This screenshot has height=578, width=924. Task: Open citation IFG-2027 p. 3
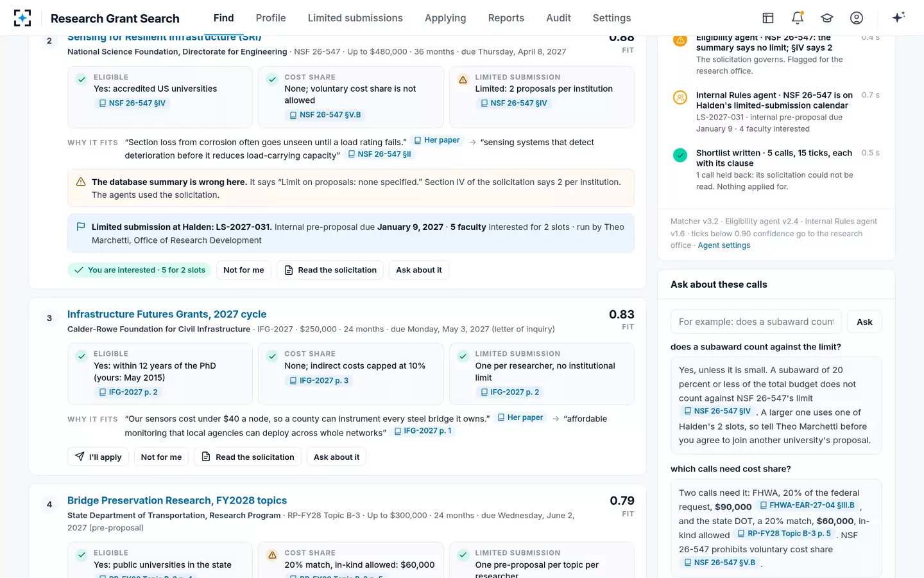(319, 381)
